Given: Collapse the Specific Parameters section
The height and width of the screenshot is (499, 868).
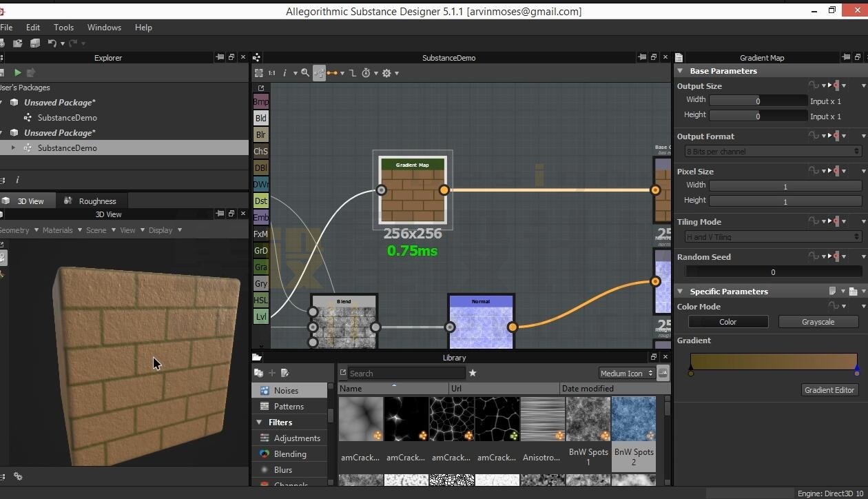Looking at the screenshot, I should pos(680,292).
